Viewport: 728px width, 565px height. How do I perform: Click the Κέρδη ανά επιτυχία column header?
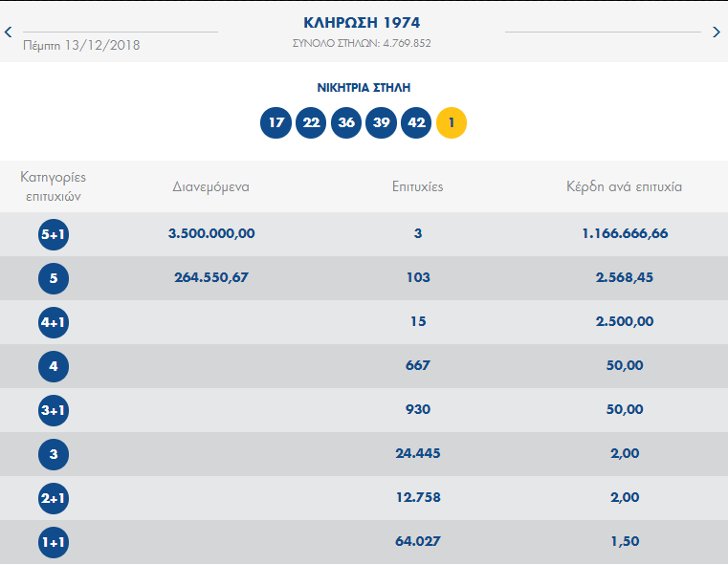pyautogui.click(x=624, y=186)
